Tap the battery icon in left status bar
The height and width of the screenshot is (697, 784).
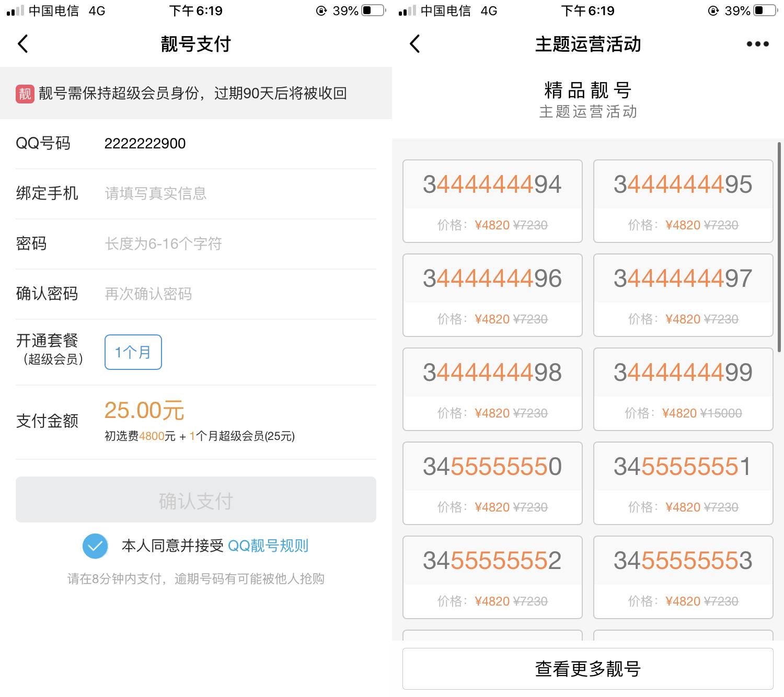373,10
